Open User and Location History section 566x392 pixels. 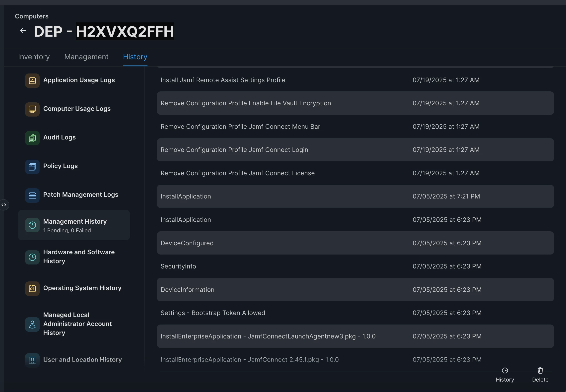[x=74, y=360]
